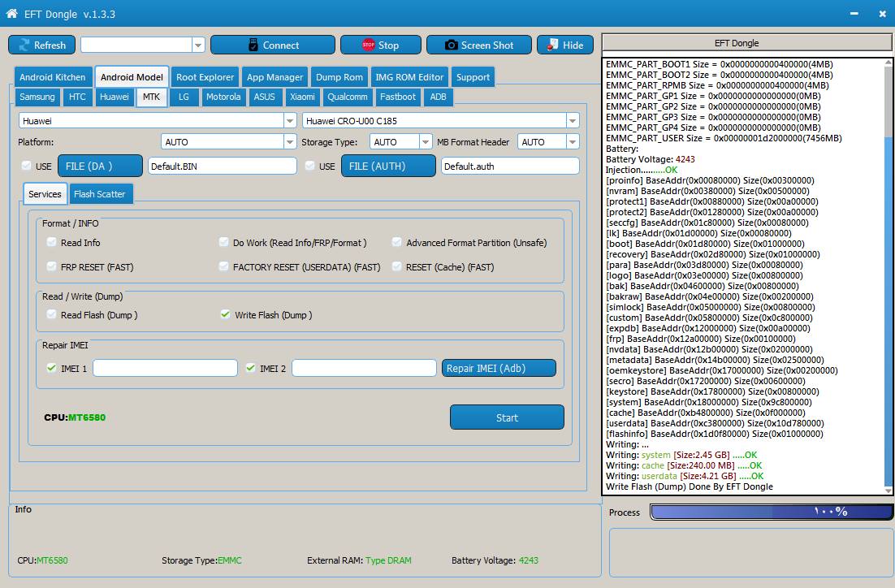Screen dimensions: 895x588
Task: Enable USE checkbox for FILE (DA)
Action: coord(26,166)
